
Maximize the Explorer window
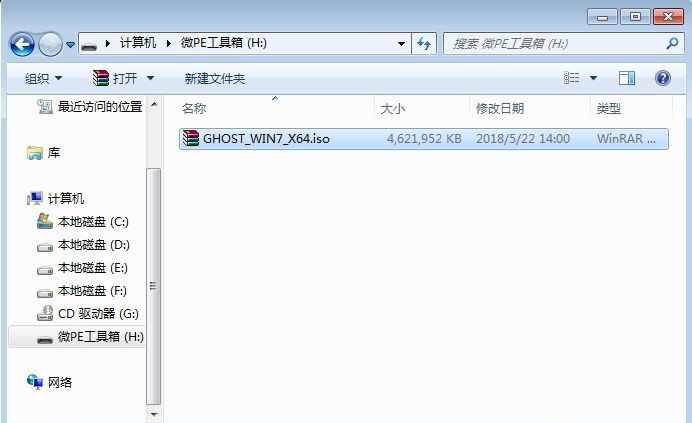pyautogui.click(x=636, y=17)
